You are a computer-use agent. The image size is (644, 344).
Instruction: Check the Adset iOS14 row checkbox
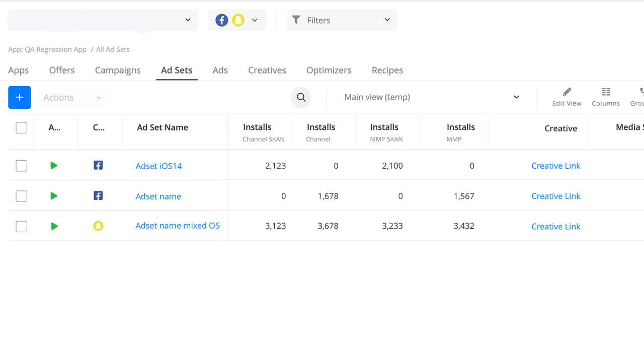(21, 166)
